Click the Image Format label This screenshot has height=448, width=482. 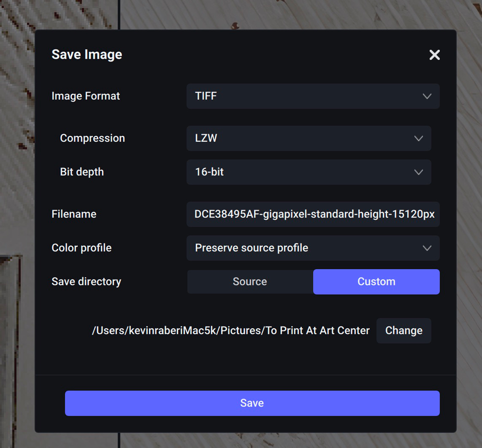tap(86, 96)
